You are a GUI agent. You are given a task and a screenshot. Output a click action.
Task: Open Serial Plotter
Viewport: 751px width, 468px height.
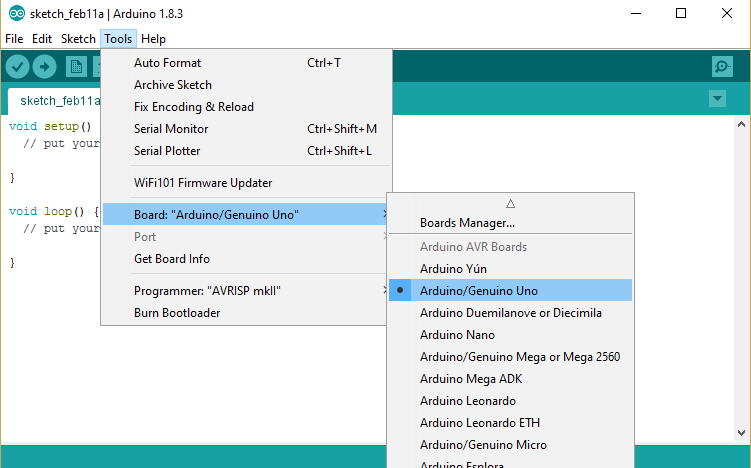tap(245, 151)
